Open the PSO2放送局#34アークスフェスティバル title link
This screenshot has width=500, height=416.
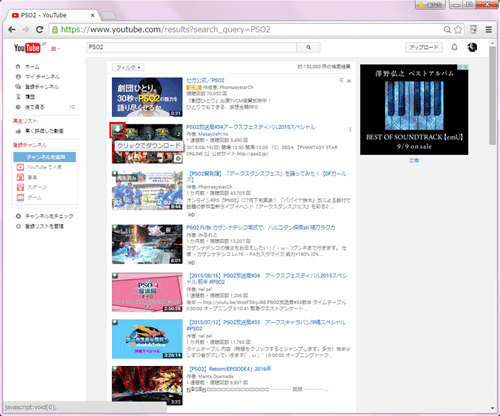(x=251, y=127)
